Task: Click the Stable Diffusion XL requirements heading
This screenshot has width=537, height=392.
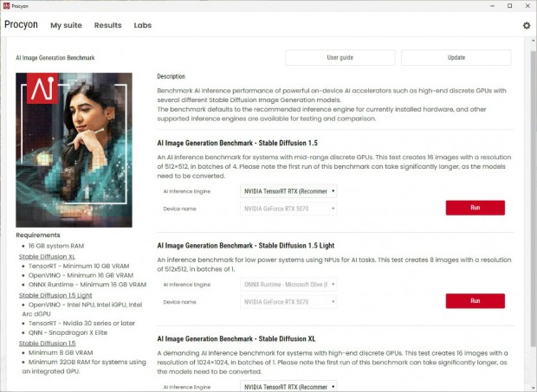Action: pos(47,256)
